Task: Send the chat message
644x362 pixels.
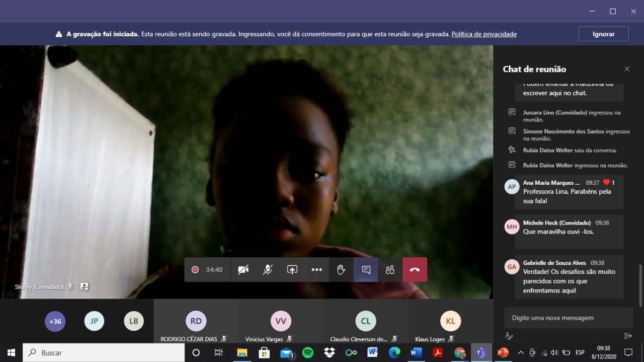Action: click(628, 336)
